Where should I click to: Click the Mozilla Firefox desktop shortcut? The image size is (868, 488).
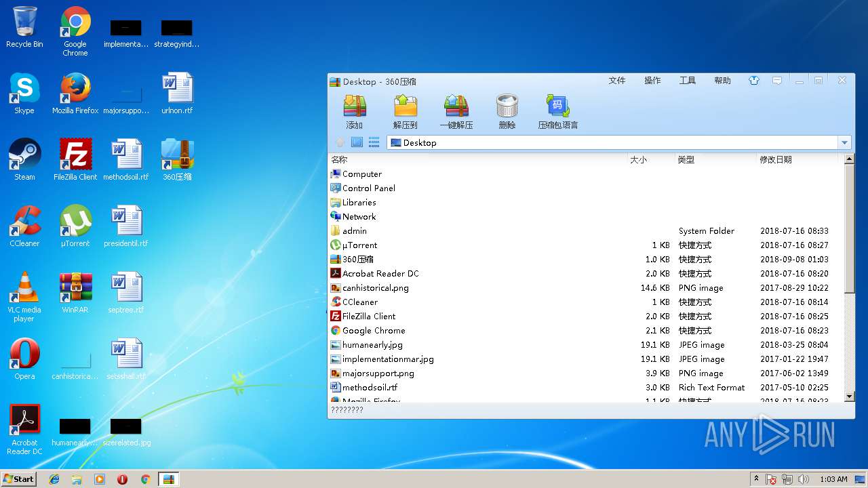click(x=75, y=94)
